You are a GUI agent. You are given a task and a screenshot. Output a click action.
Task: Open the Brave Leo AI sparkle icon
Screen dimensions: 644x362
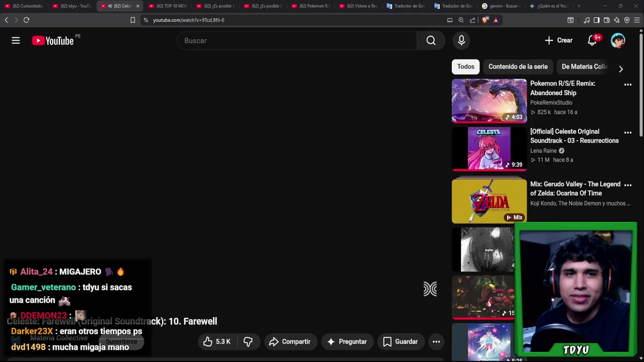tap(617, 20)
